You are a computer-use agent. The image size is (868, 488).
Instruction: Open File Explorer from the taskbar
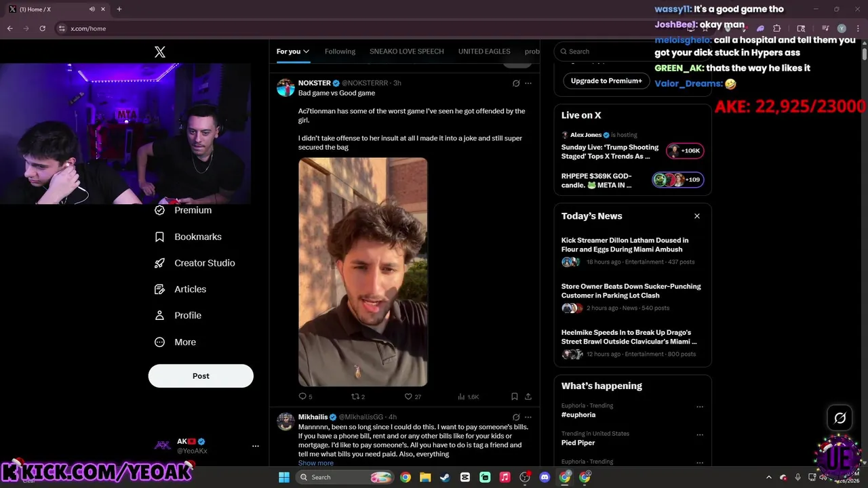click(425, 477)
